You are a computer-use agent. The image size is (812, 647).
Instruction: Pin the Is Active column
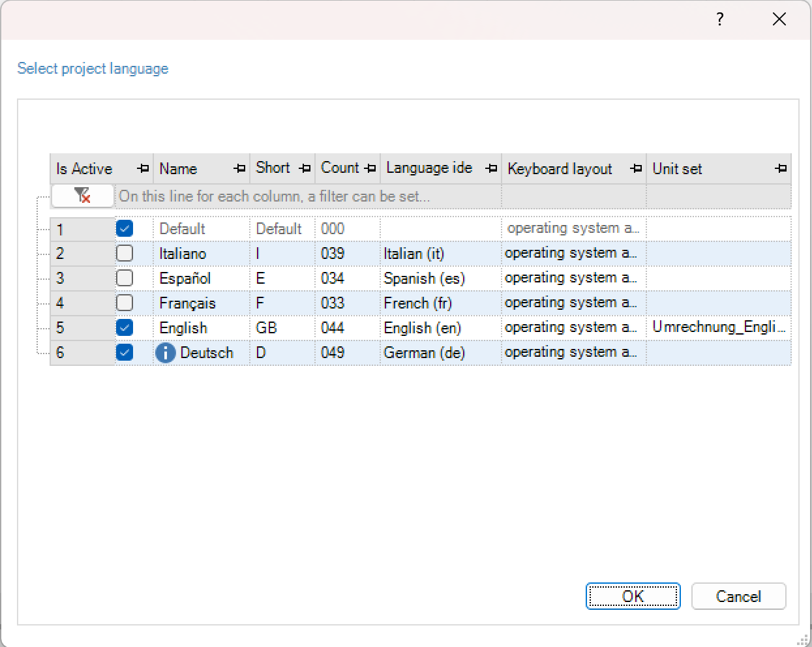tap(143, 169)
